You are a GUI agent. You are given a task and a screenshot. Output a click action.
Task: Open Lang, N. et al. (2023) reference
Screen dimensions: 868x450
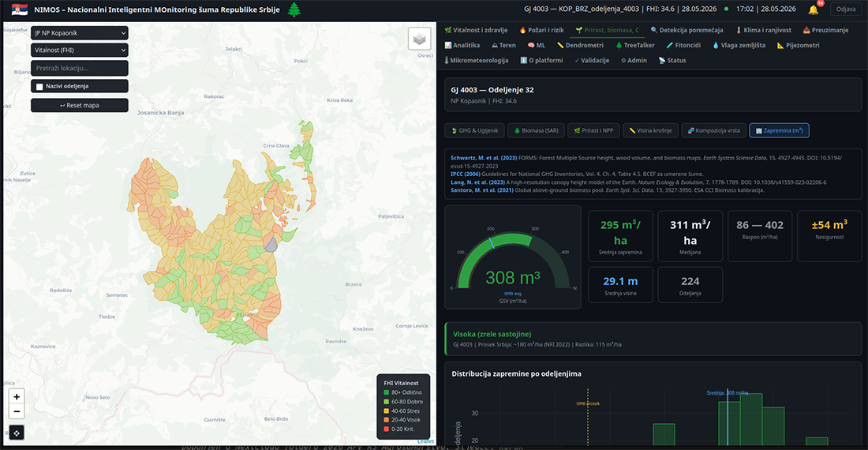point(477,182)
